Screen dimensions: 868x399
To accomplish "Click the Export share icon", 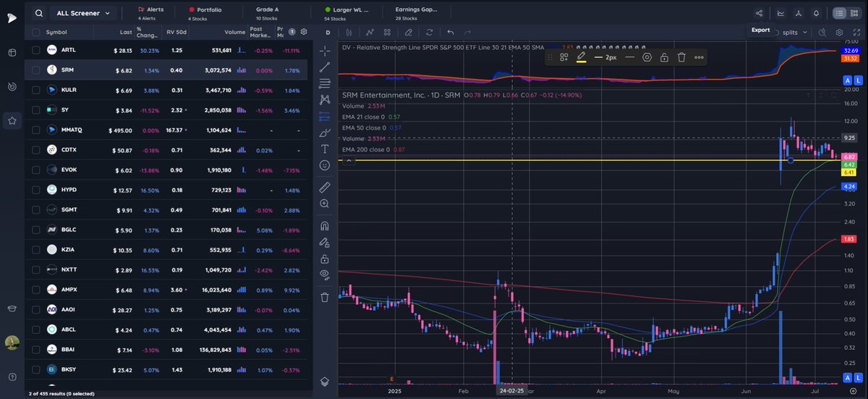I will pos(759,13).
